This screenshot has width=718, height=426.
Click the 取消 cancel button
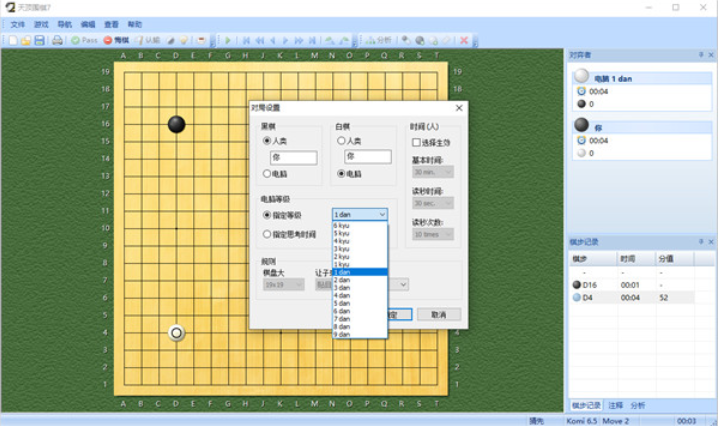click(438, 314)
